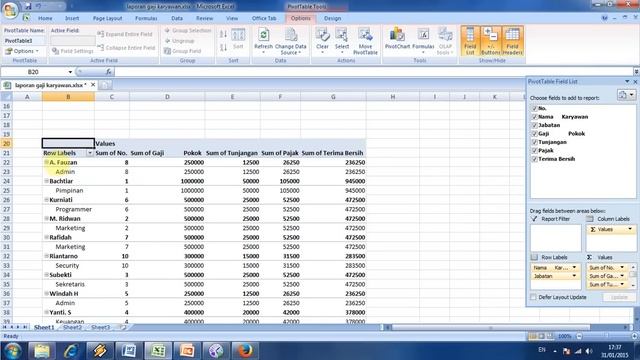Uncheck the Terima Bersih field
The width and height of the screenshot is (640, 360).
point(534,159)
